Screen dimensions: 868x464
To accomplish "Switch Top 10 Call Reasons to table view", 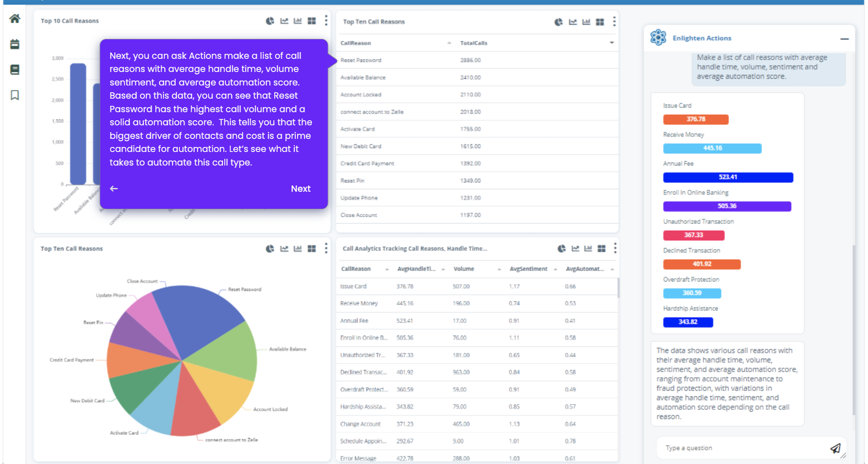I will (x=312, y=21).
